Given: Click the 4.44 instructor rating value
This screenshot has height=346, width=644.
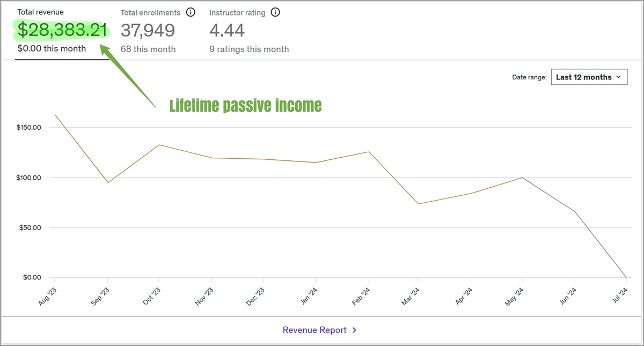Looking at the screenshot, I should click(227, 30).
